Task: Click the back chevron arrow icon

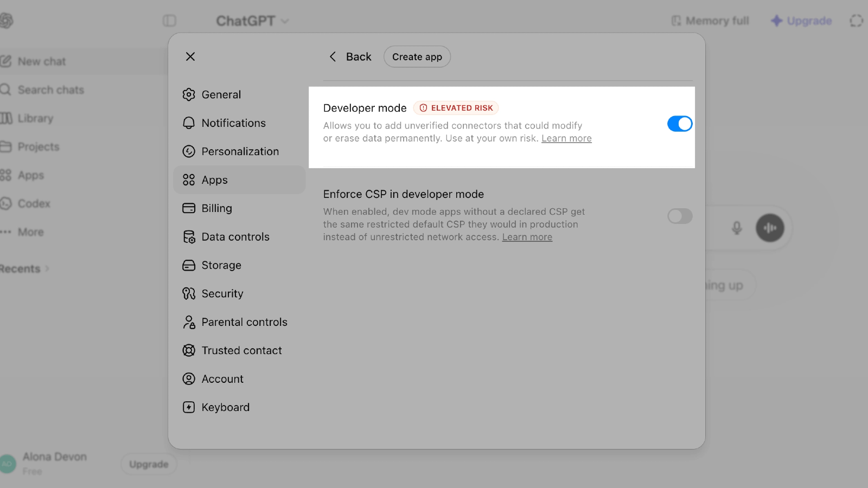Action: click(333, 56)
